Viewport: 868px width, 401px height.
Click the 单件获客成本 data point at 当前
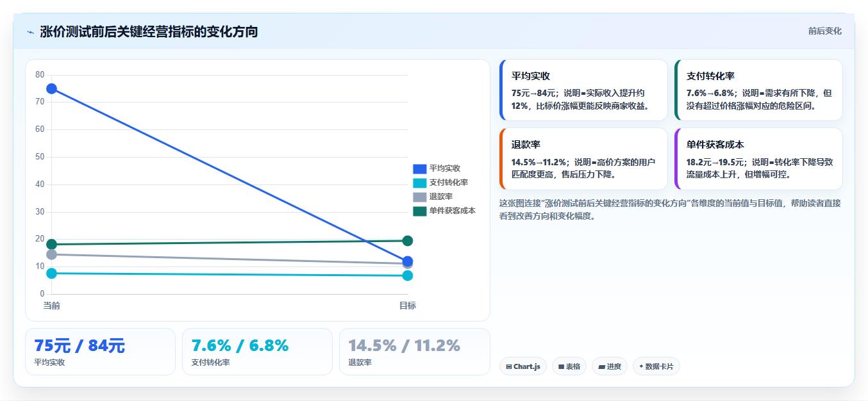[x=51, y=244]
